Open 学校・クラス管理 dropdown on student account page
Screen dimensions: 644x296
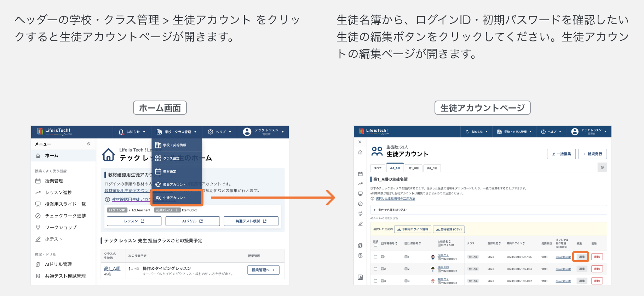(x=514, y=132)
